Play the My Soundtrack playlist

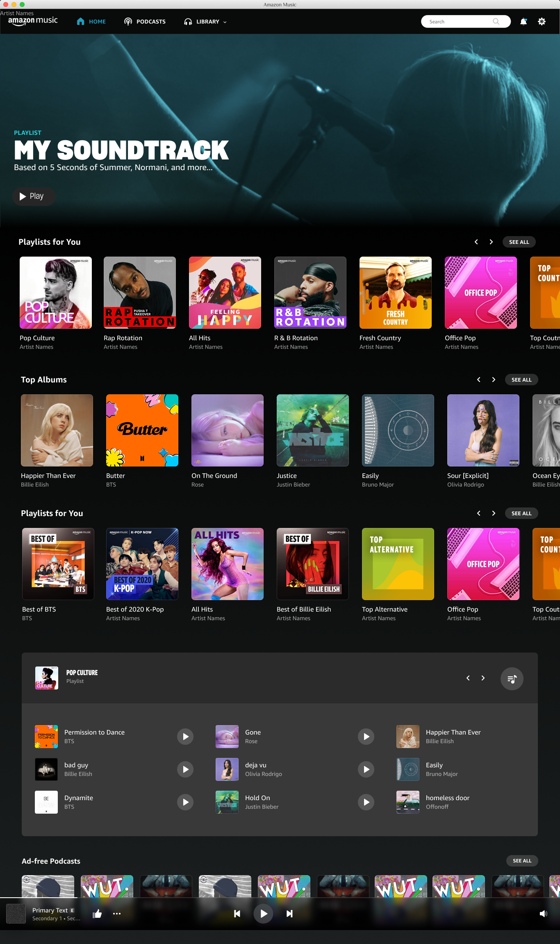[x=34, y=196]
